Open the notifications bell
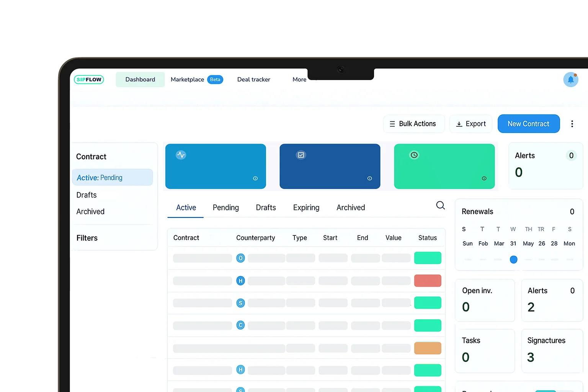 coord(570,80)
